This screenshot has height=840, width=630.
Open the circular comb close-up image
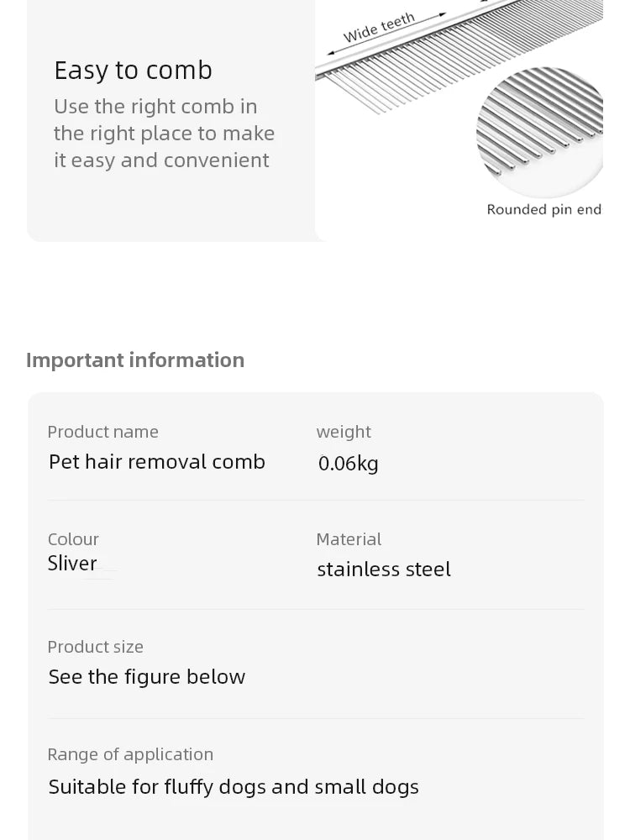(x=539, y=132)
